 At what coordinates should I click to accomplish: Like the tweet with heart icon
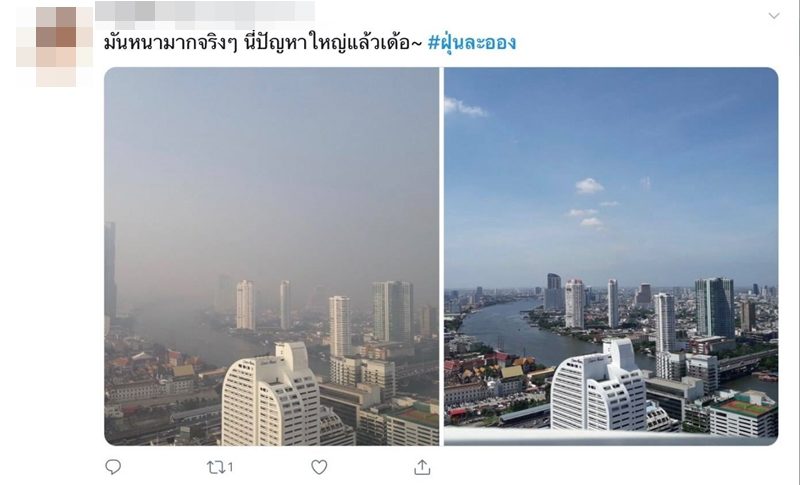[x=319, y=467]
